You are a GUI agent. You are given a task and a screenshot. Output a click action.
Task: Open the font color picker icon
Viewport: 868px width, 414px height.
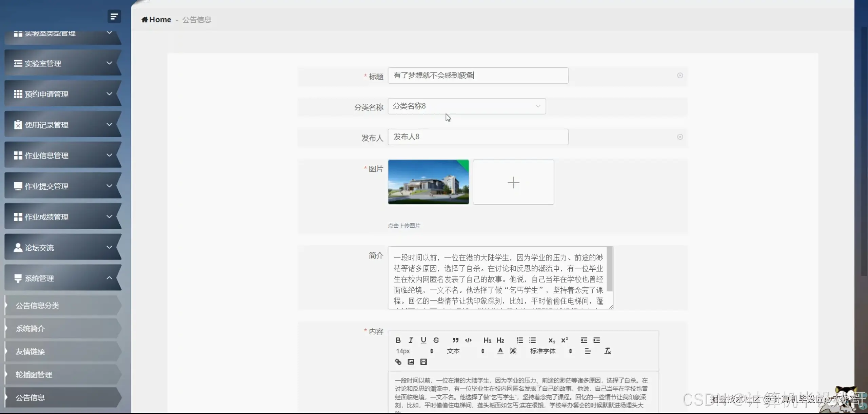[500, 351]
